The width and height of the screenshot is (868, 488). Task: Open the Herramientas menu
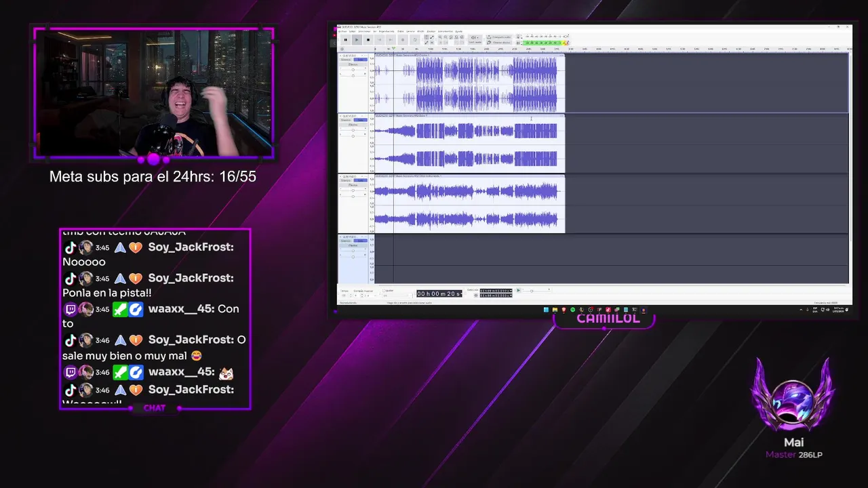[445, 31]
